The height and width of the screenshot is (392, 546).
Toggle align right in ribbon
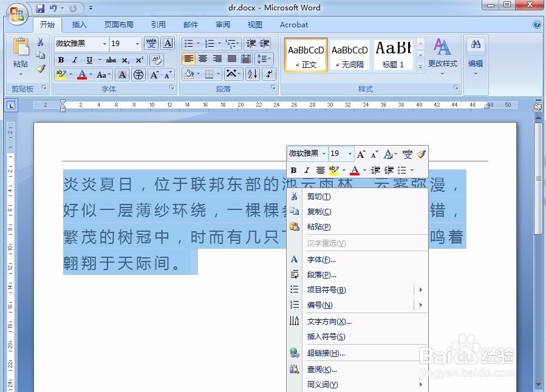217,58
